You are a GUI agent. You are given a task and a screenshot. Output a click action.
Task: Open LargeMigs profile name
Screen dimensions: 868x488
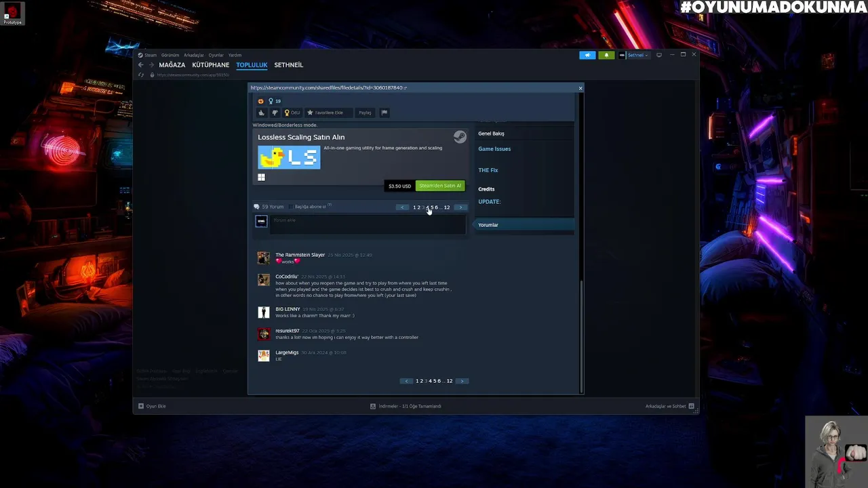point(287,352)
